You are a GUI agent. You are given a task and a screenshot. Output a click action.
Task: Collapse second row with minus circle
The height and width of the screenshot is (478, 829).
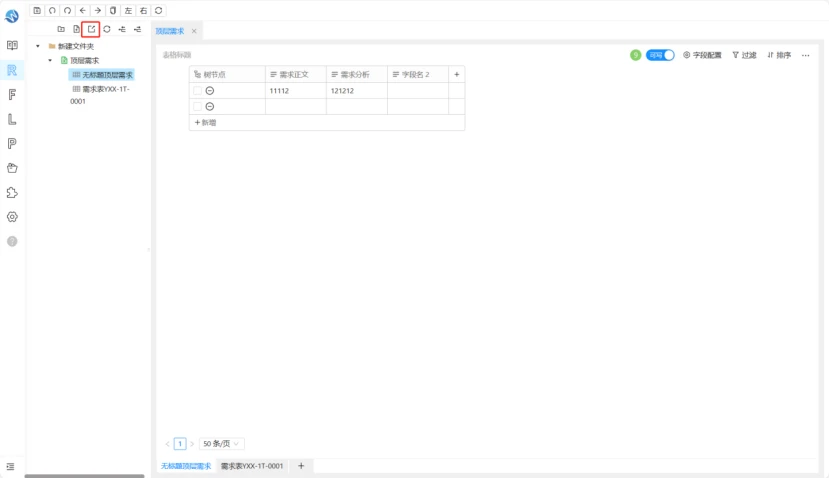(210, 107)
